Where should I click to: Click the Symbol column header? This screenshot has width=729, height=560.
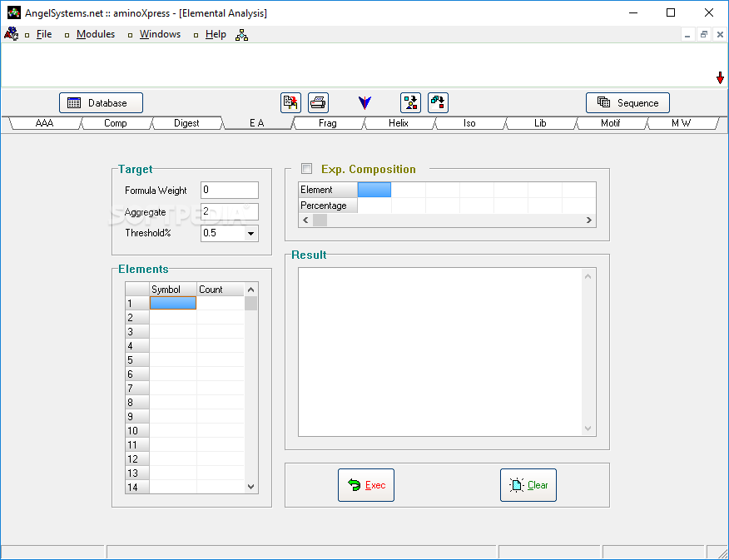click(x=173, y=289)
